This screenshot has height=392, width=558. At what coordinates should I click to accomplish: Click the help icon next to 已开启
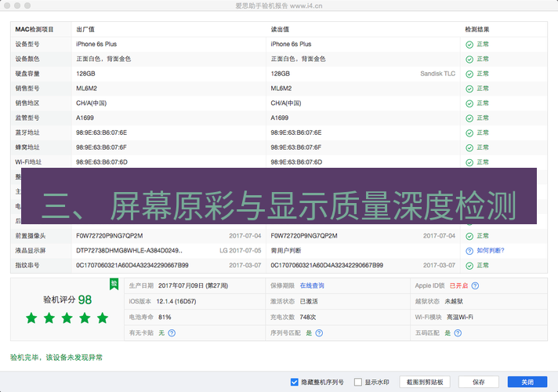[475, 285]
